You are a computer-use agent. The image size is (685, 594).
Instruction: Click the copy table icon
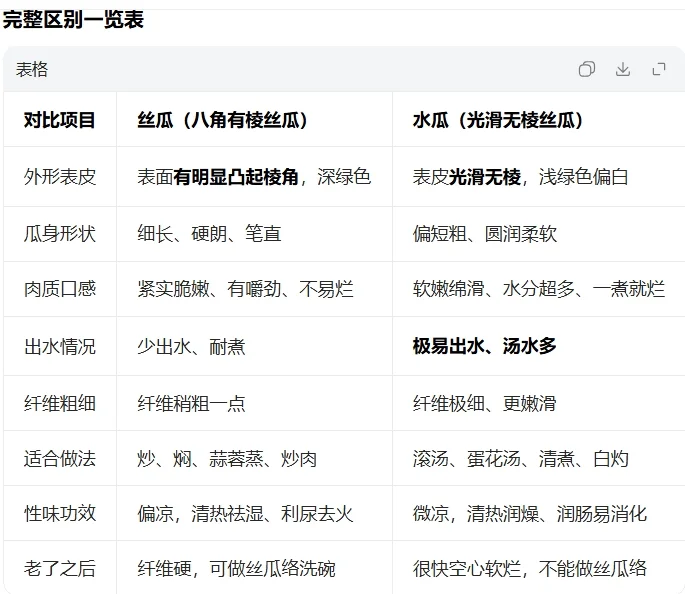pyautogui.click(x=587, y=69)
